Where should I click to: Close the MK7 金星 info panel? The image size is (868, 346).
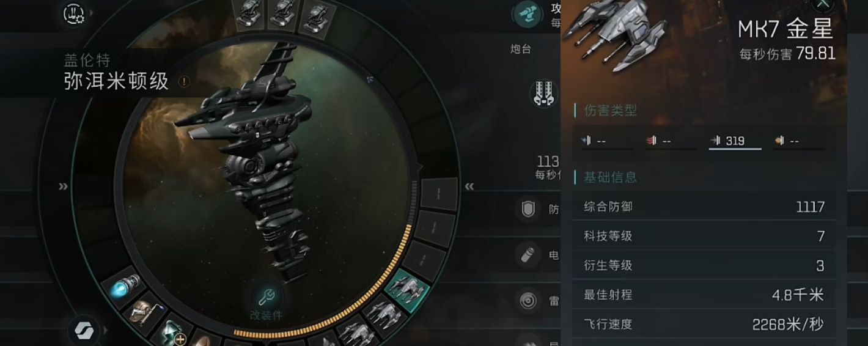[x=823, y=4]
